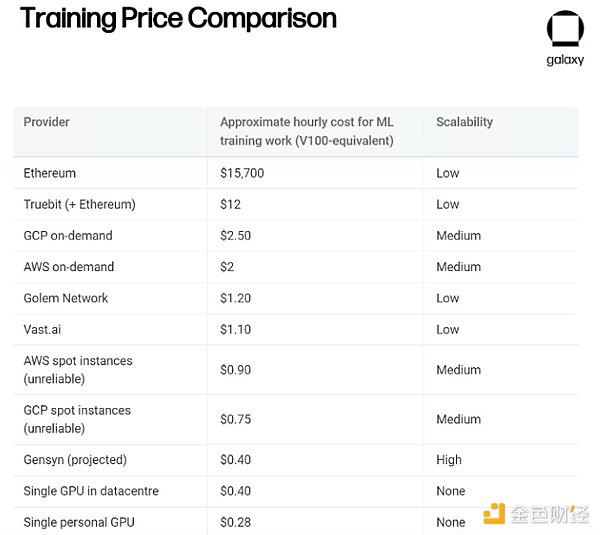This screenshot has height=535, width=600.
Task: Click the Ethereum provider cell
Action: click(50, 173)
